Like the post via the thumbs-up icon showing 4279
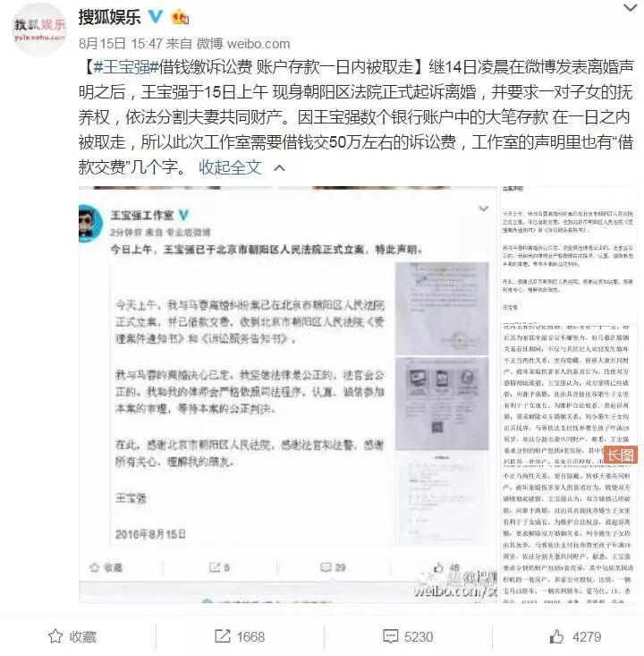Image resolution: width=644 pixels, height=656 pixels. pyautogui.click(x=556, y=636)
